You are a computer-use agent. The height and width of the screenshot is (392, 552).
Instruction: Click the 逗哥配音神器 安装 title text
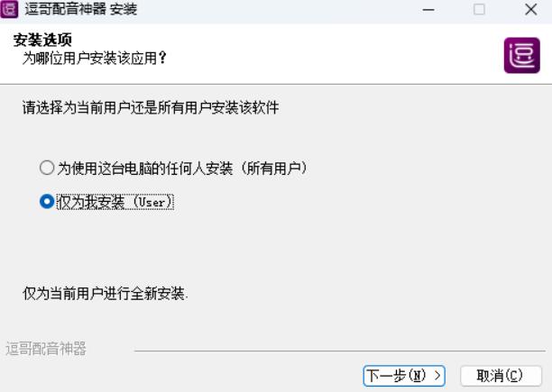(81, 9)
